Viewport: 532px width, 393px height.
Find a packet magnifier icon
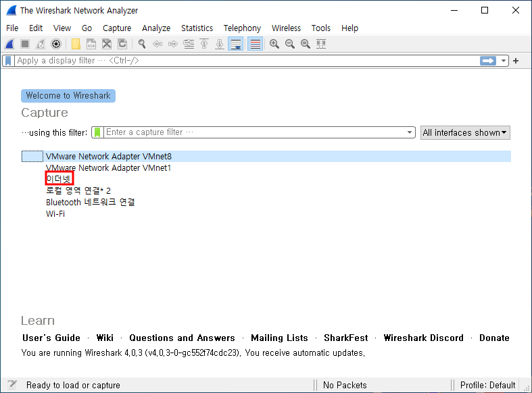coord(142,44)
